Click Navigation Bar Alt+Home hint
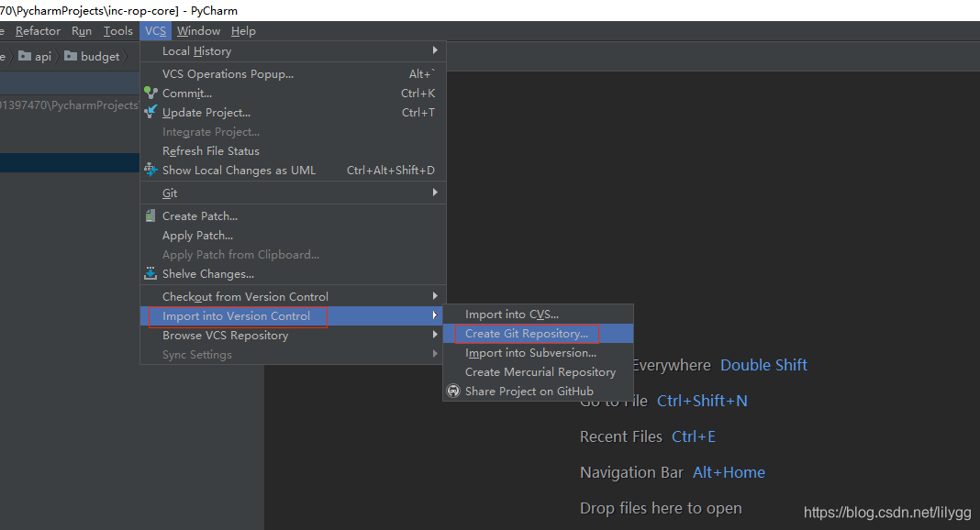This screenshot has width=980, height=530. pos(673,472)
